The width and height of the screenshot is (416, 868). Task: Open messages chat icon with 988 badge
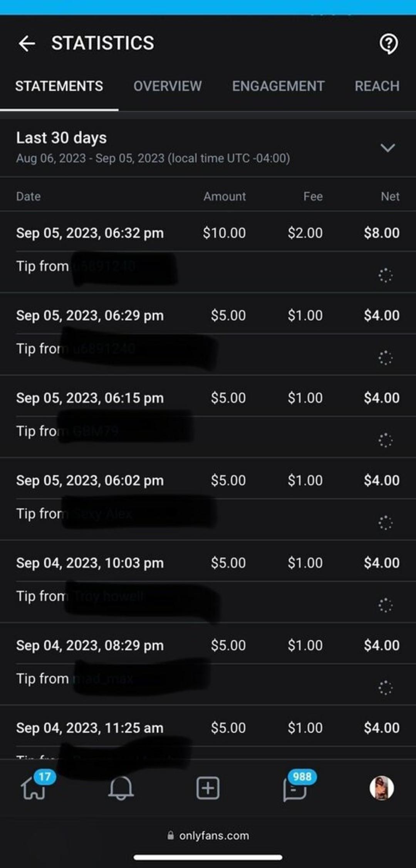[295, 789]
